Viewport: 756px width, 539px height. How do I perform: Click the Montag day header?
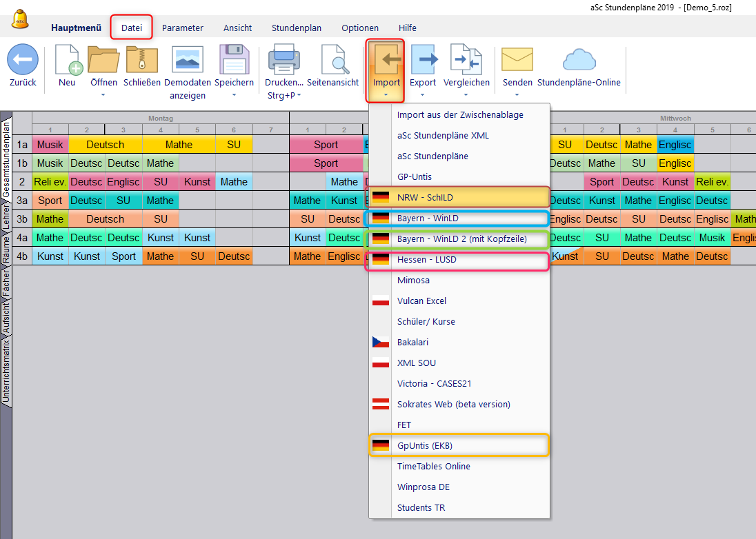tap(161, 118)
